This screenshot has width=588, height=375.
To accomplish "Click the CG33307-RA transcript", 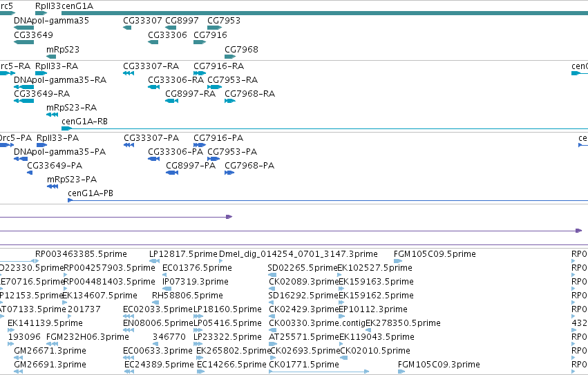I will tap(129, 73).
